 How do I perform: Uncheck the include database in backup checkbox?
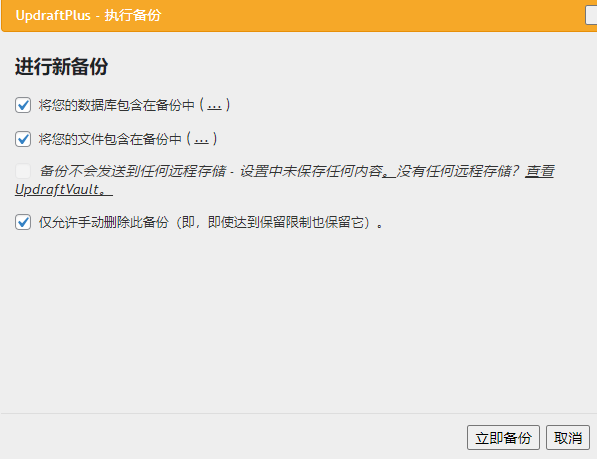23,105
